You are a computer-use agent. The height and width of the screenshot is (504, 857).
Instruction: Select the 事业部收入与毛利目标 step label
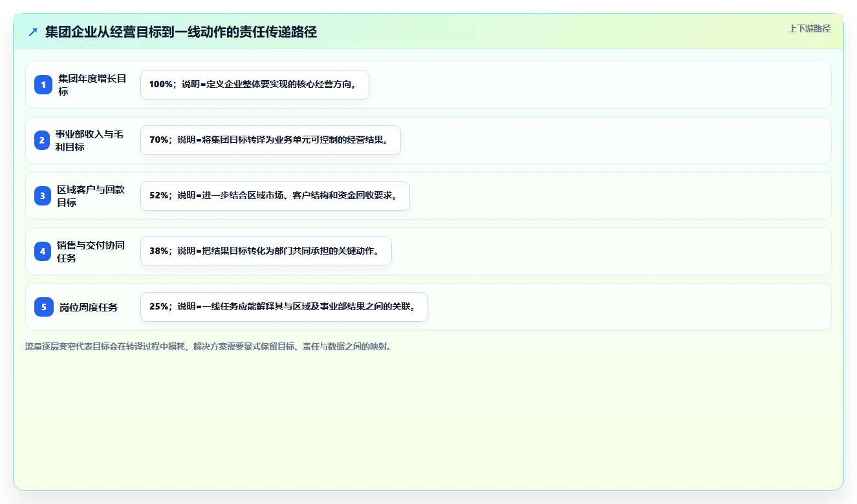tap(89, 140)
